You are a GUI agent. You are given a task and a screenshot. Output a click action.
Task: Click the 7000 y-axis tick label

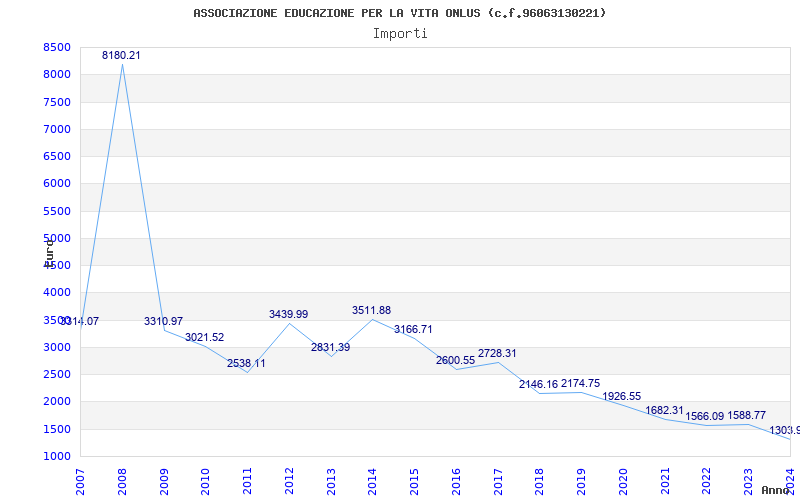point(57,129)
